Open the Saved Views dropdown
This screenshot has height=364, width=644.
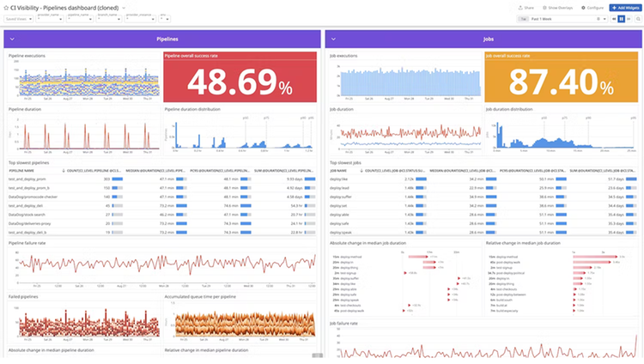click(x=19, y=19)
